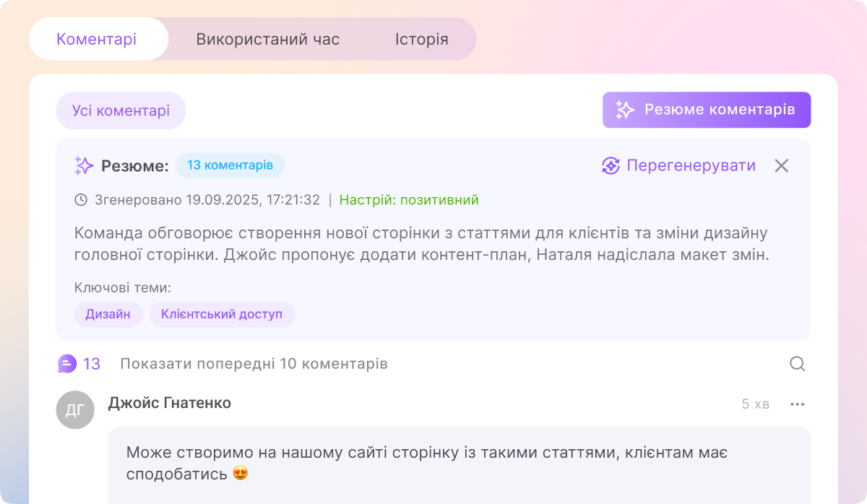
Task: Open the Використаний час tab
Action: [x=267, y=39]
